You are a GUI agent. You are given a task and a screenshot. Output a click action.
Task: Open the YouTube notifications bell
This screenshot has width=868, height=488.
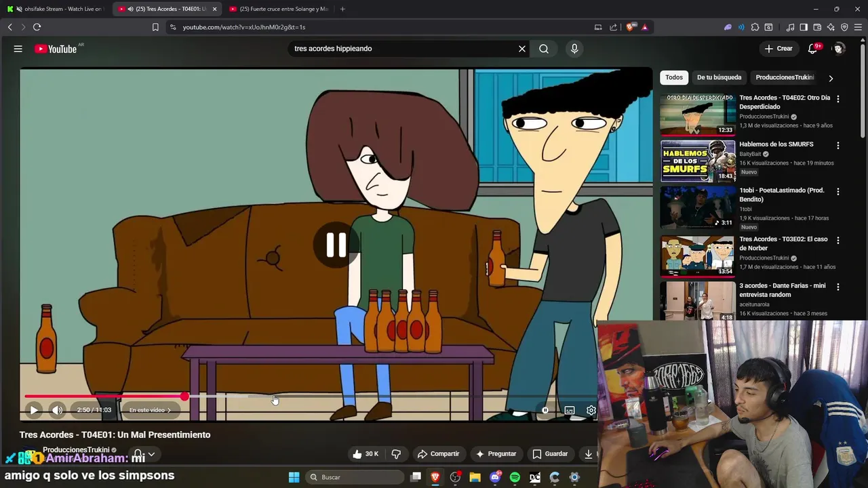[812, 49]
